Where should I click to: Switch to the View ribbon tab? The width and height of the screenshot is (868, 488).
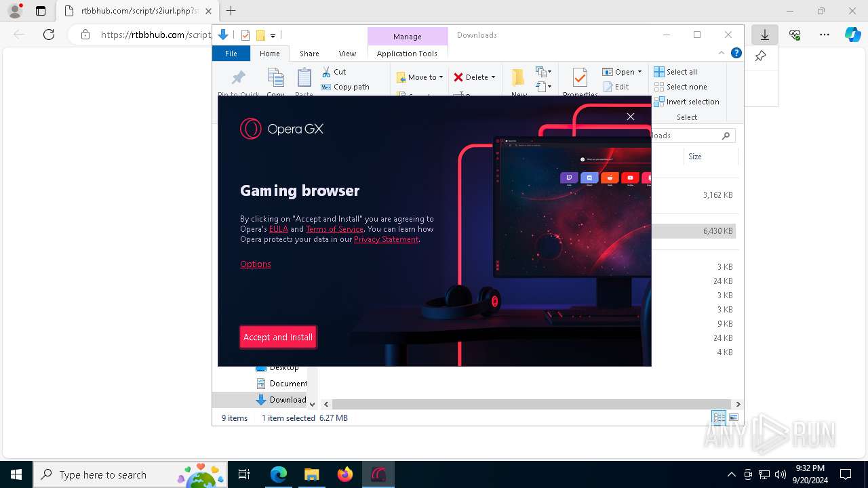point(347,54)
